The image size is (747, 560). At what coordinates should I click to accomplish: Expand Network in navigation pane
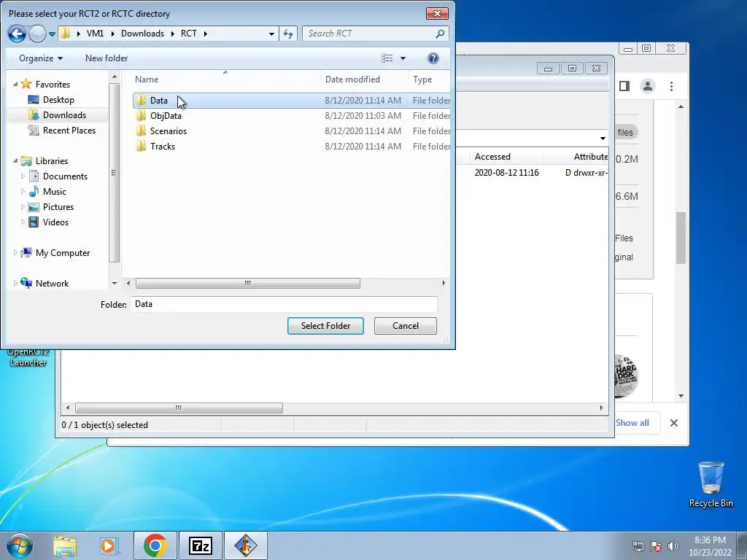pos(15,284)
